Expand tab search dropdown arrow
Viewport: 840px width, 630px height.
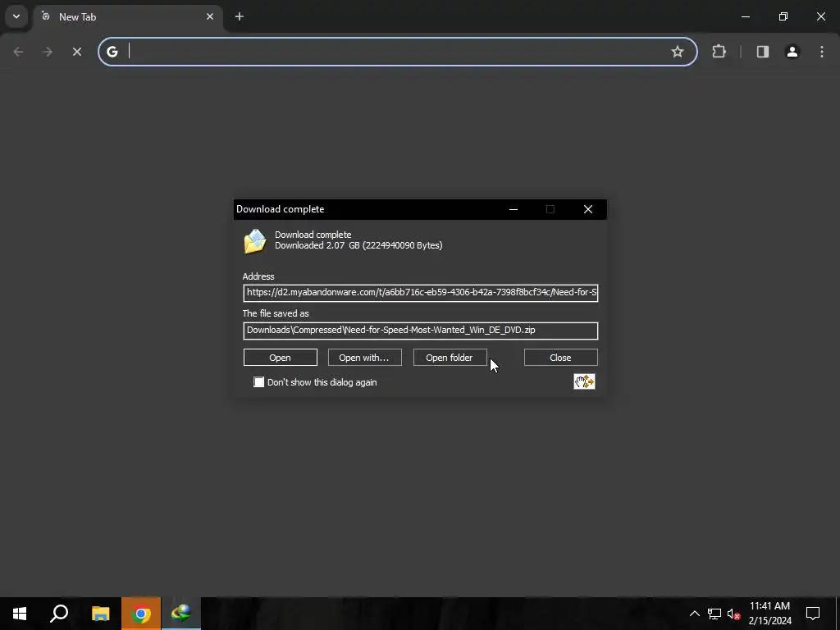(x=16, y=16)
